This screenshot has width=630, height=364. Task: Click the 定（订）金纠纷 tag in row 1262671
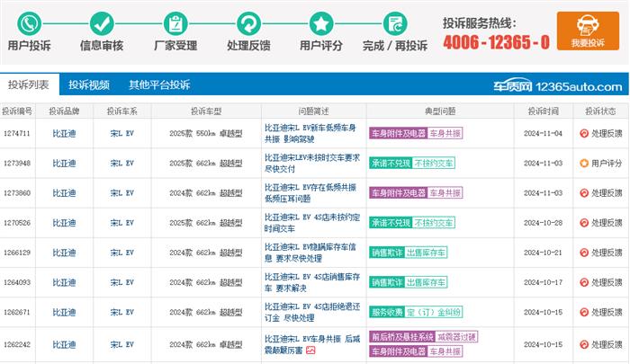(434, 312)
